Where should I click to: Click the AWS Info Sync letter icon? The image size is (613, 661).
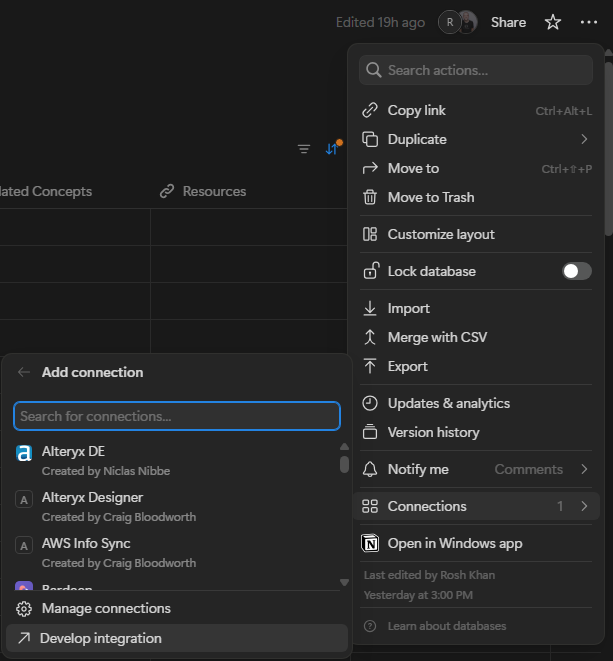pos(24,545)
